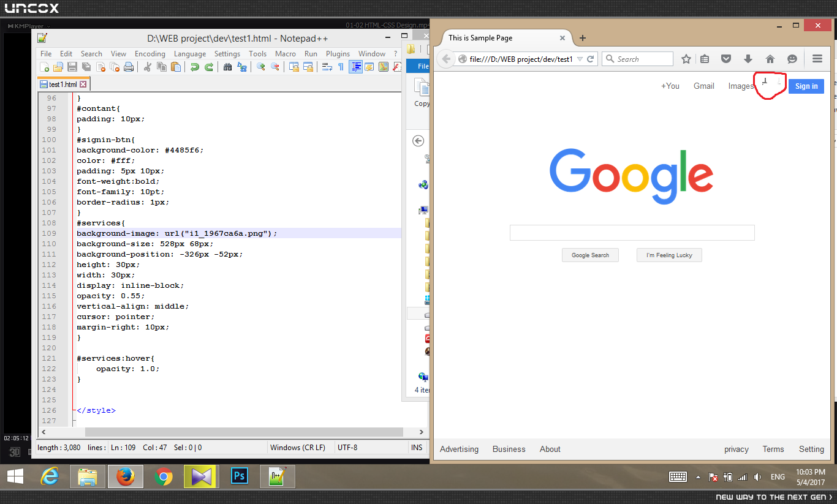Viewport: 837px width, 504px height.
Task: Zoom out in the Notepad++ editor
Action: click(x=275, y=67)
